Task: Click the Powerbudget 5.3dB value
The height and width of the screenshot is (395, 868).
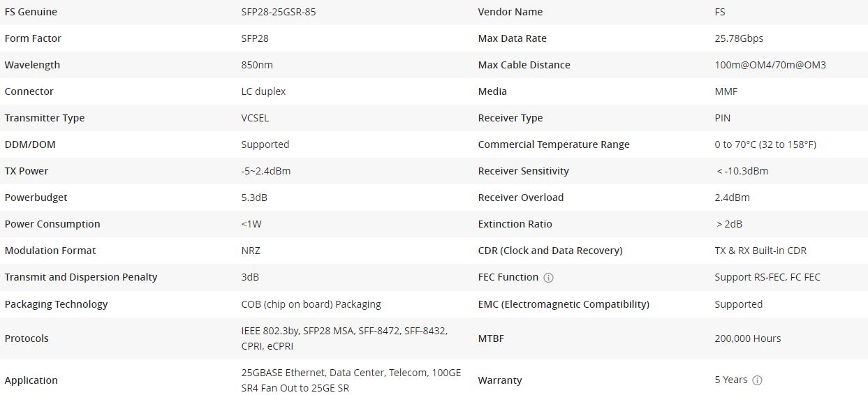Action: point(254,197)
